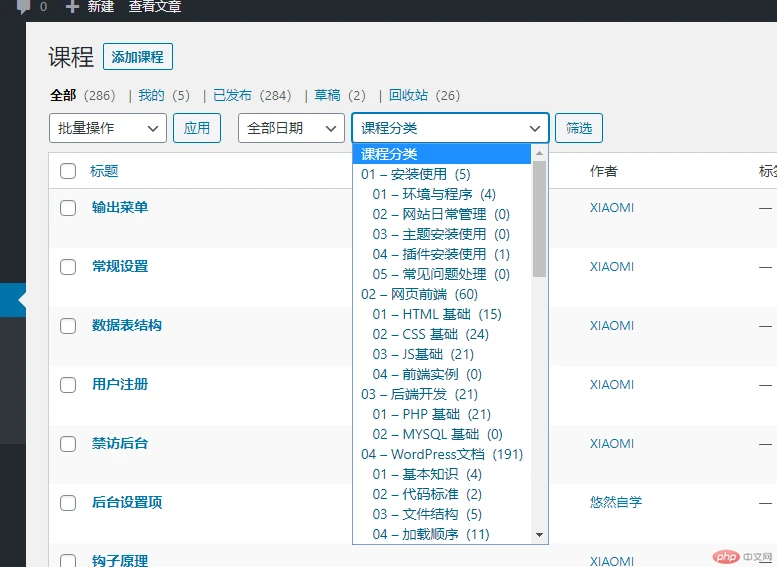
Task: Click the 作者 column header
Action: pyautogui.click(x=604, y=171)
